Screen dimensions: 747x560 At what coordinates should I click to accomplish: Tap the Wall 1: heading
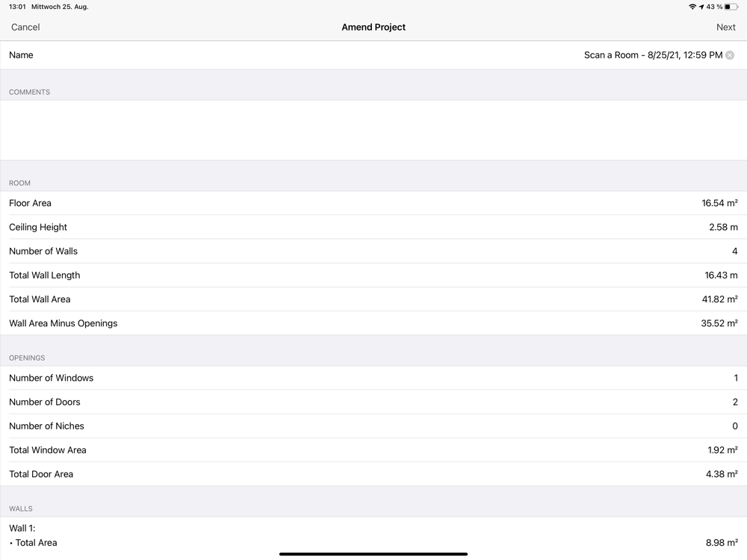[22, 529]
